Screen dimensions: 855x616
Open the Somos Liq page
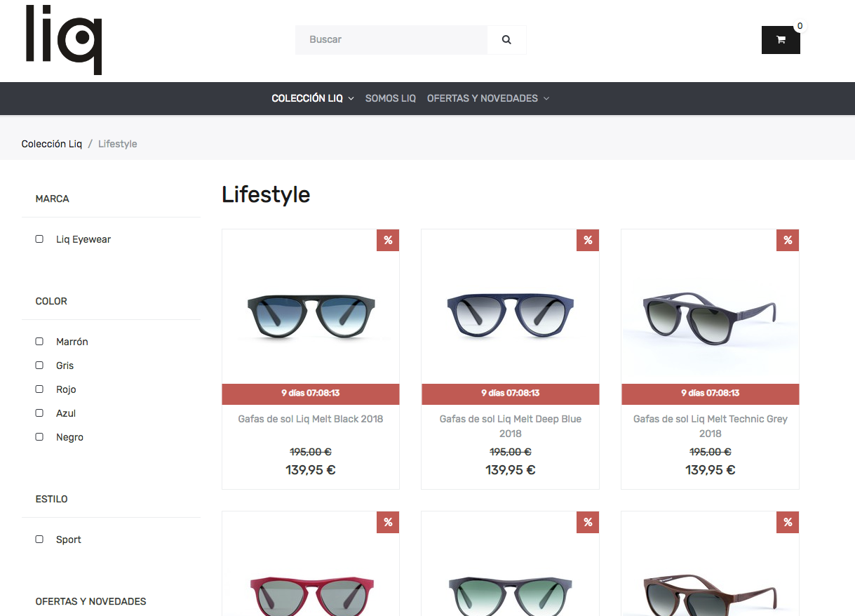pyautogui.click(x=391, y=98)
